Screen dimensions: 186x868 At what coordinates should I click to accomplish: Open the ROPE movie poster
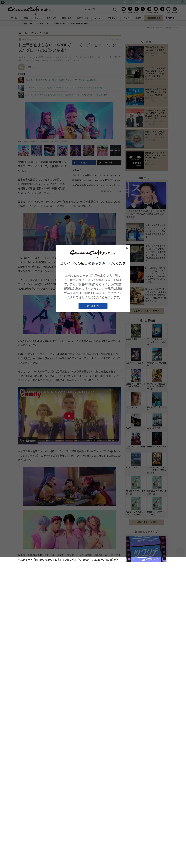(x=136, y=420)
